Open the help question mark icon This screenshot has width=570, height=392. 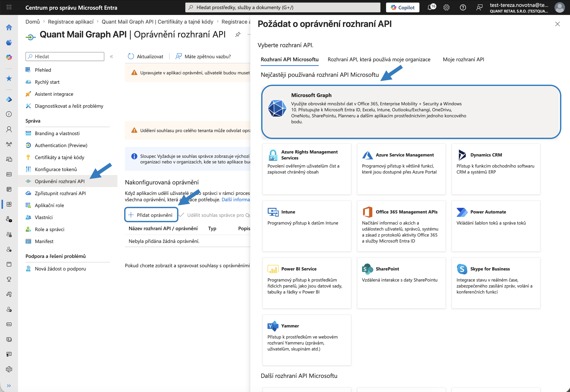pos(463,7)
